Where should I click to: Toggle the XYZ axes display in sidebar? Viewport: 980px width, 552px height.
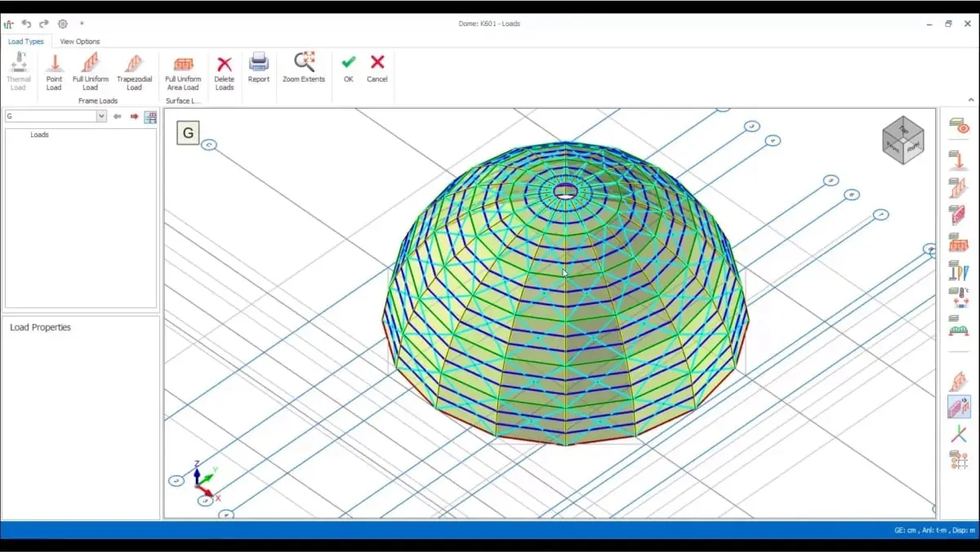coord(959,434)
